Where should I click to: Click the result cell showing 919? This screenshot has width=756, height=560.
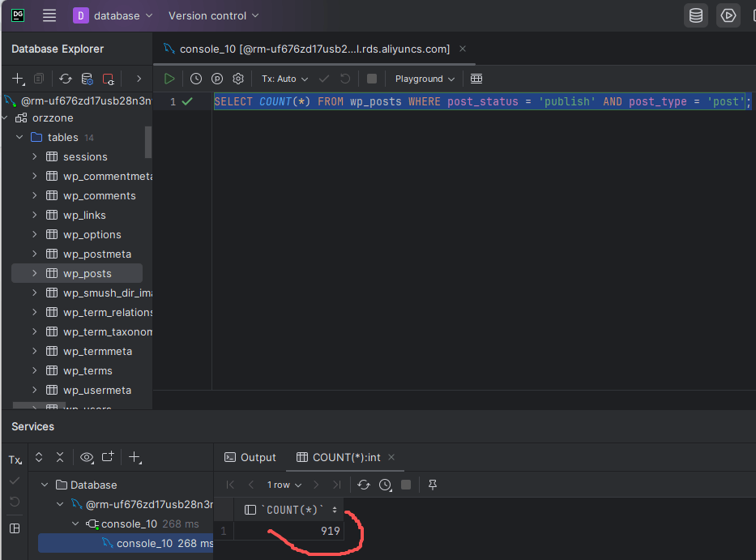click(288, 531)
